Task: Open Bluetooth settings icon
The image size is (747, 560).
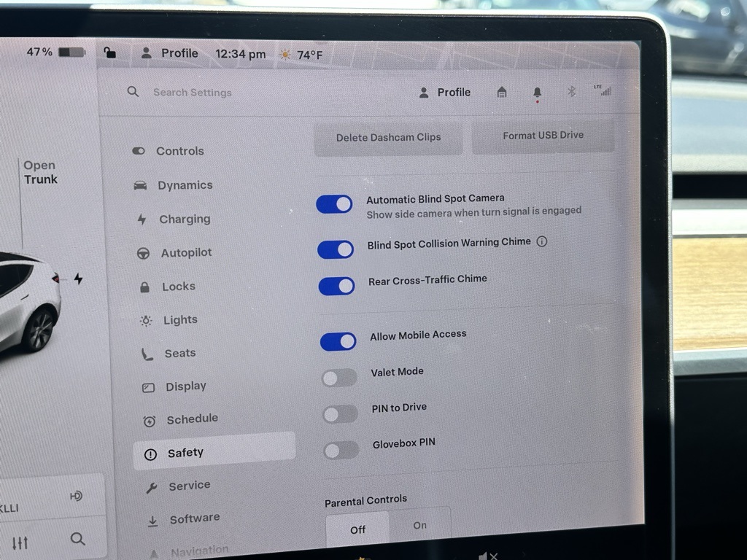Action: (x=571, y=90)
